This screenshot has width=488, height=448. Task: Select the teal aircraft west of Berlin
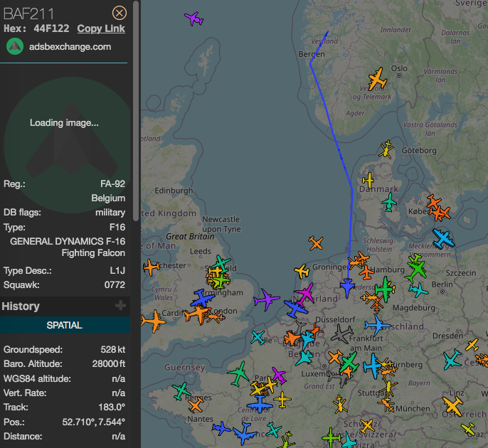[x=418, y=291]
